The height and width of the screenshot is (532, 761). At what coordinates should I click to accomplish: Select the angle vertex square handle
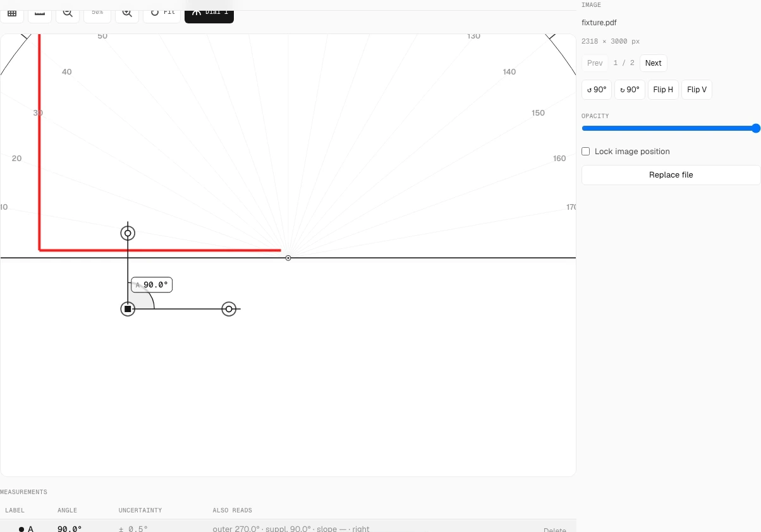pyautogui.click(x=128, y=309)
